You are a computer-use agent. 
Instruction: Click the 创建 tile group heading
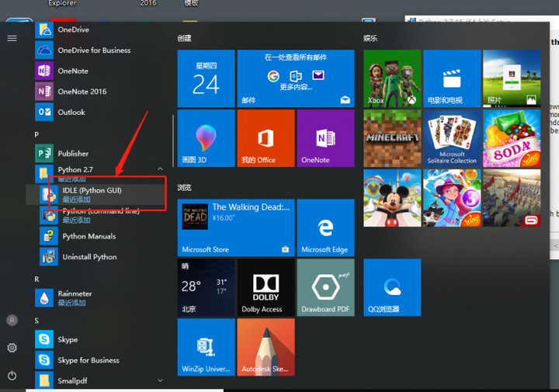pos(184,38)
